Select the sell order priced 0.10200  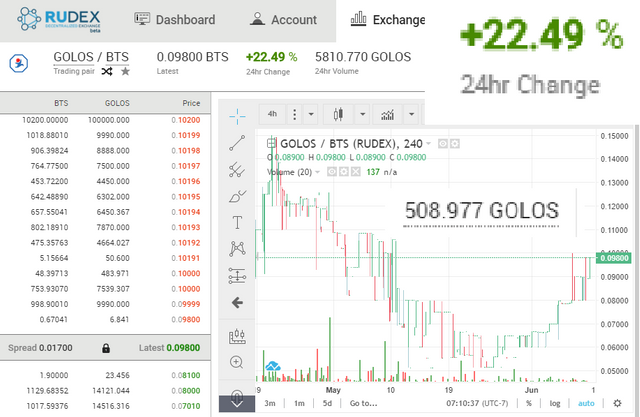105,120
